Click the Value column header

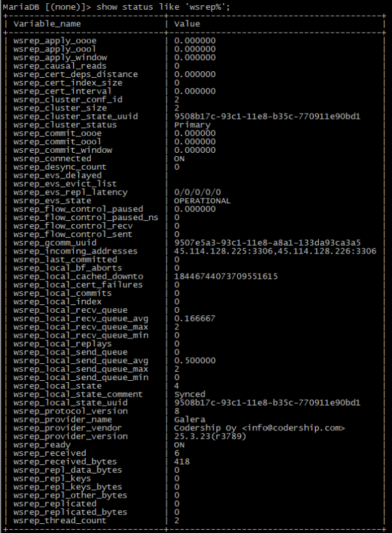point(188,24)
